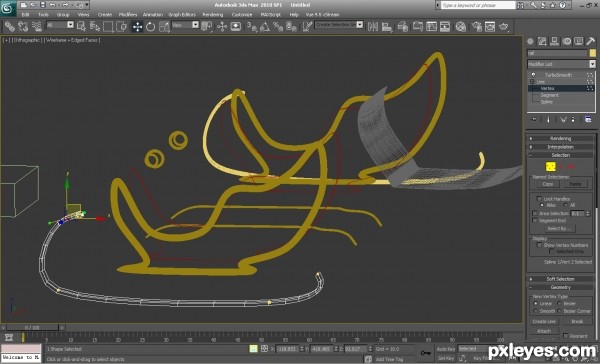This screenshot has width=600, height=364.
Task: Open the Customize menu
Action: tap(242, 15)
